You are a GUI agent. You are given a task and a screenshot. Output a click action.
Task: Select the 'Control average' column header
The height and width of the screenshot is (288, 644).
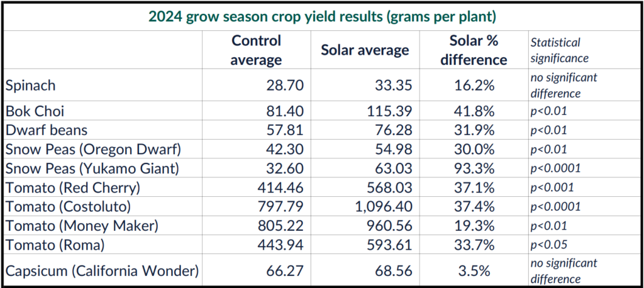256,50
